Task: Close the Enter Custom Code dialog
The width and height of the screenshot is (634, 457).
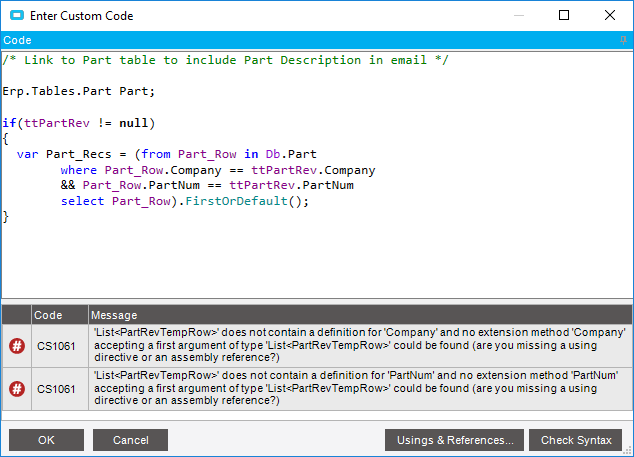Action: 610,16
